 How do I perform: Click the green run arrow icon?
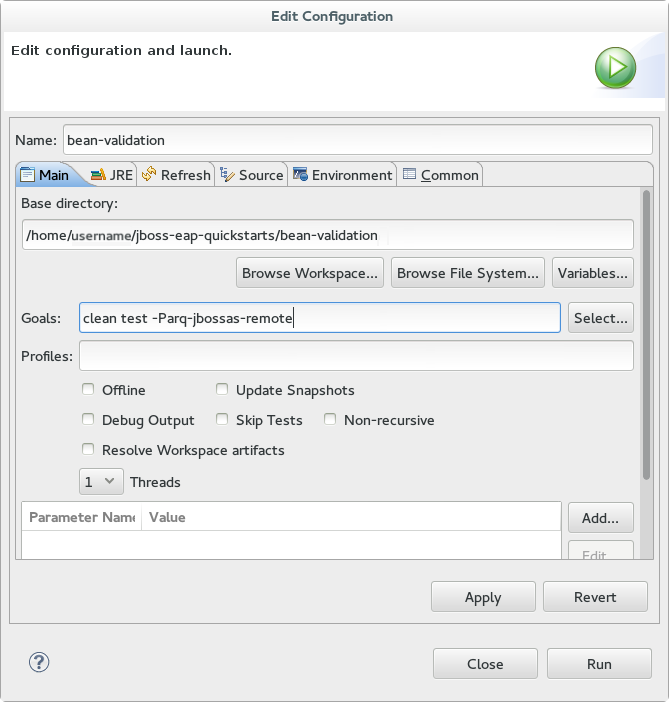615,69
